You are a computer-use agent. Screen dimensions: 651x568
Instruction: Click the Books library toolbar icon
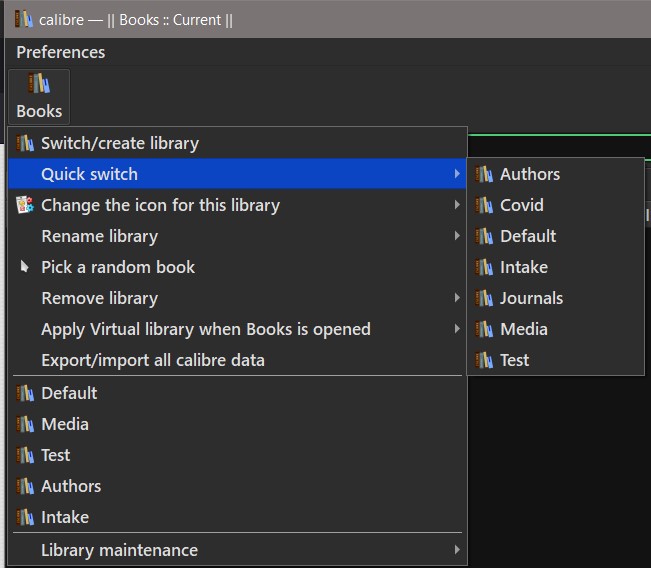(x=39, y=85)
